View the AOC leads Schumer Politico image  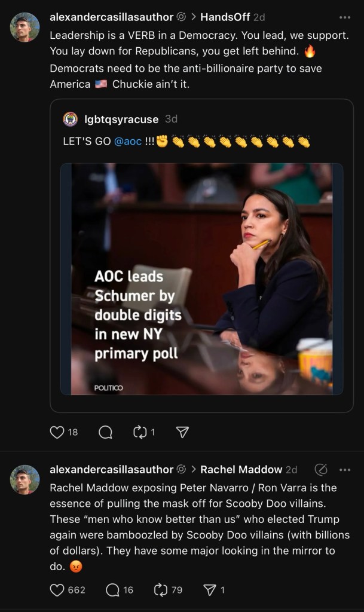click(201, 279)
